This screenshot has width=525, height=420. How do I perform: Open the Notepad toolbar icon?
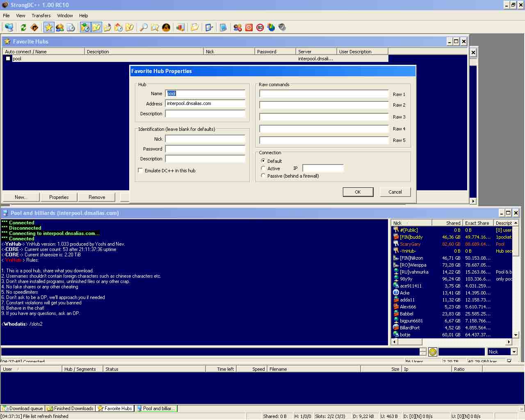click(x=223, y=27)
